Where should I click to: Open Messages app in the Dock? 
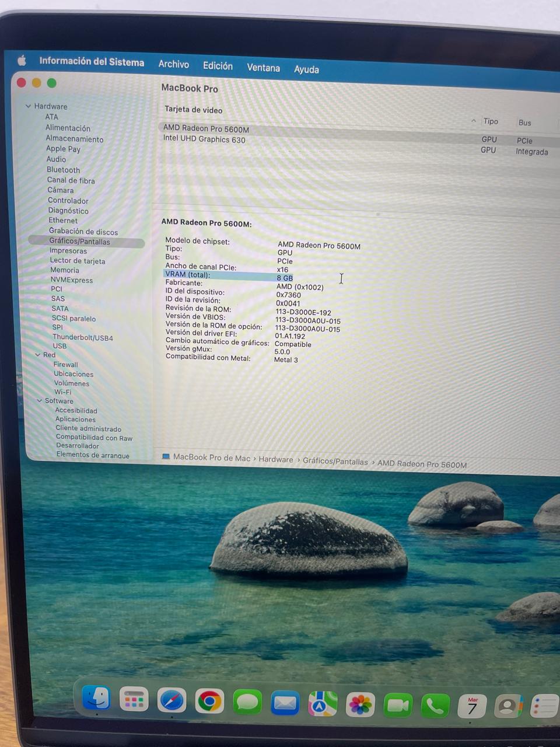(x=247, y=702)
